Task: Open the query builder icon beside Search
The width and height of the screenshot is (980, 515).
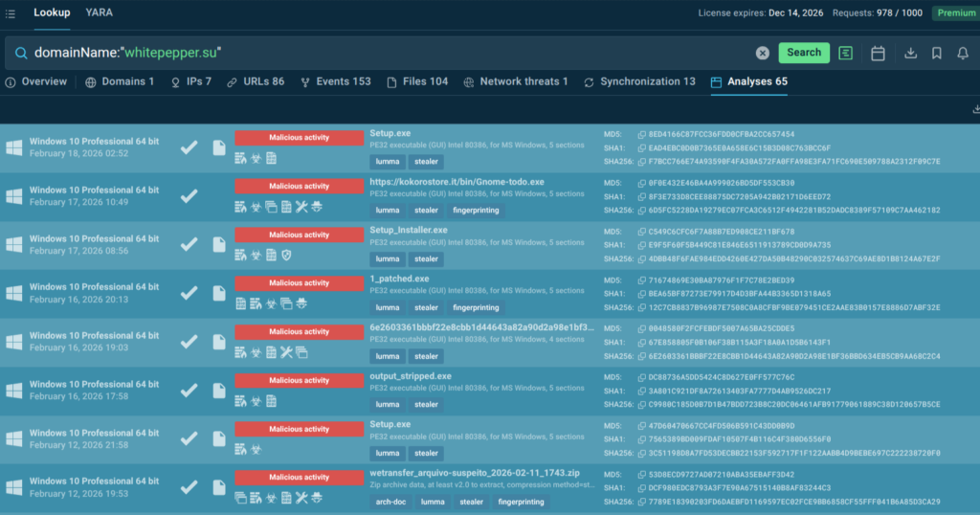Action: (x=846, y=53)
